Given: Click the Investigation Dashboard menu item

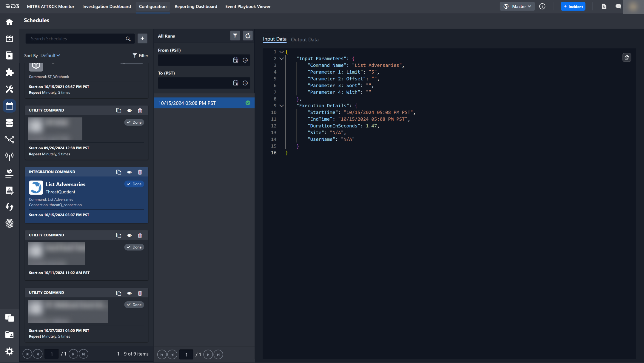Looking at the screenshot, I should [x=107, y=7].
